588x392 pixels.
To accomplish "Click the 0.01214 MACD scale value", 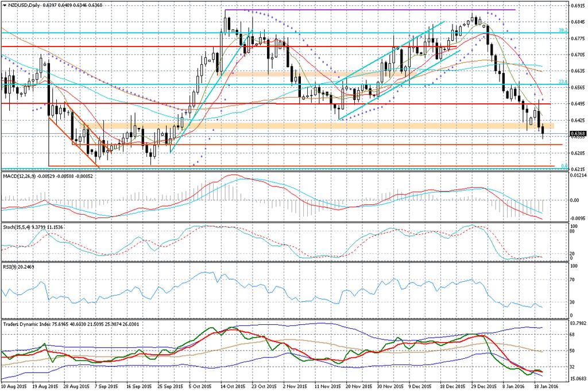I will (x=578, y=175).
